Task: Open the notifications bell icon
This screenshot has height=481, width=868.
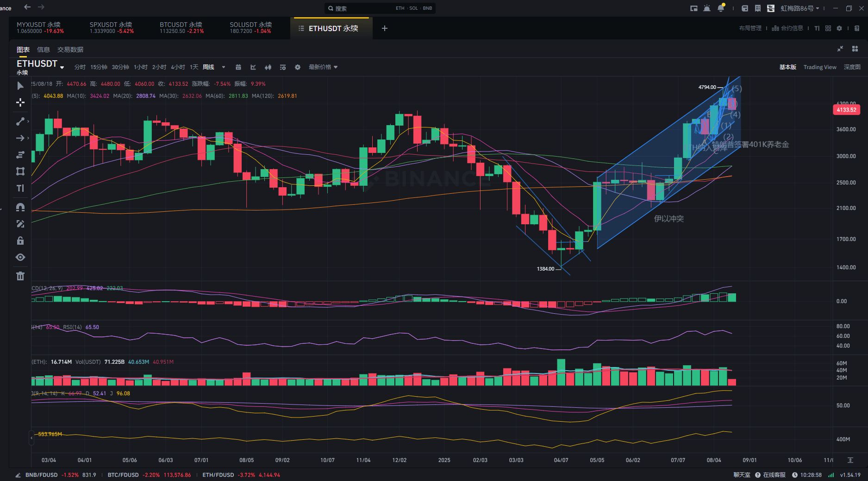Action: tap(721, 8)
